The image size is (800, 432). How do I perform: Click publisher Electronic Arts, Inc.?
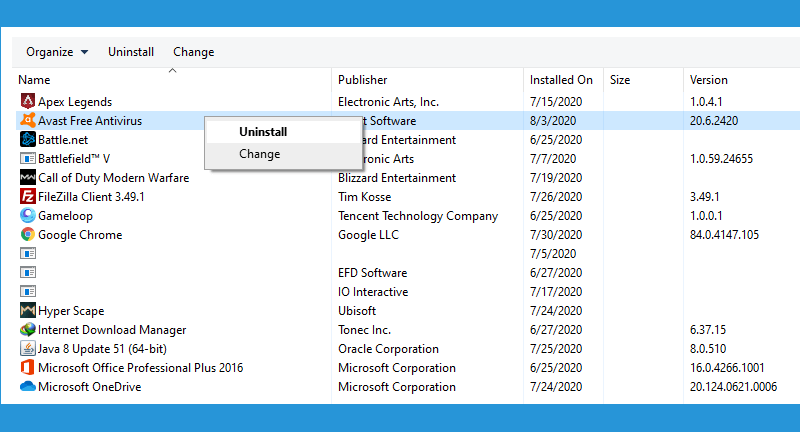[388, 102]
